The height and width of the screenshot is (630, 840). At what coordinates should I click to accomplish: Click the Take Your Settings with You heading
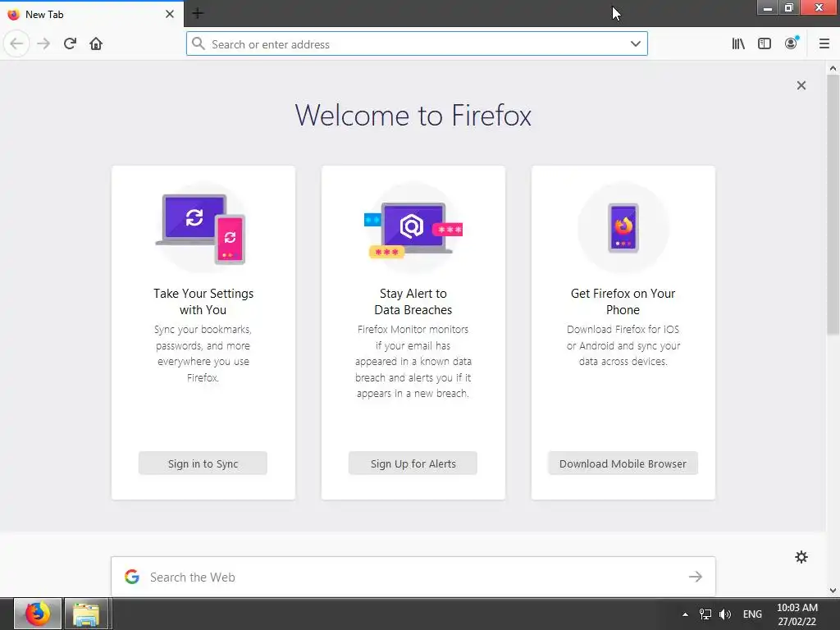tap(203, 302)
